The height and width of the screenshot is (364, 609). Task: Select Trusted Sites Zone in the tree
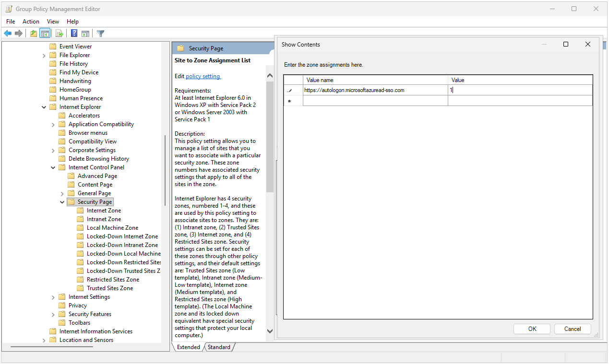pyautogui.click(x=110, y=288)
